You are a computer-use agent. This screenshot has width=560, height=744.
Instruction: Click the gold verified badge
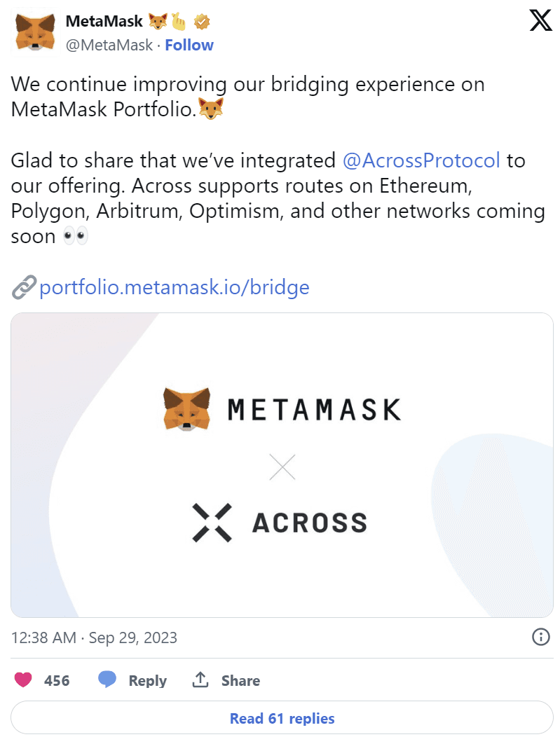202,22
